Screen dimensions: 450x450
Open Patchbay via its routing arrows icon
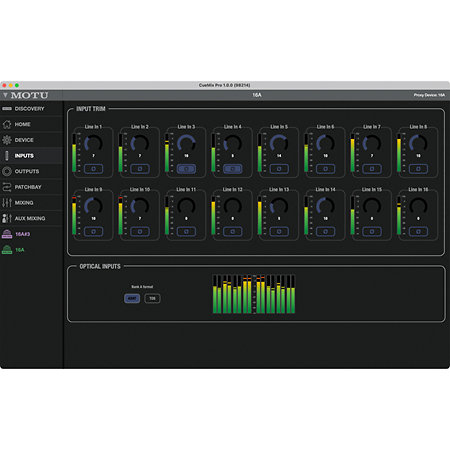tap(7, 187)
